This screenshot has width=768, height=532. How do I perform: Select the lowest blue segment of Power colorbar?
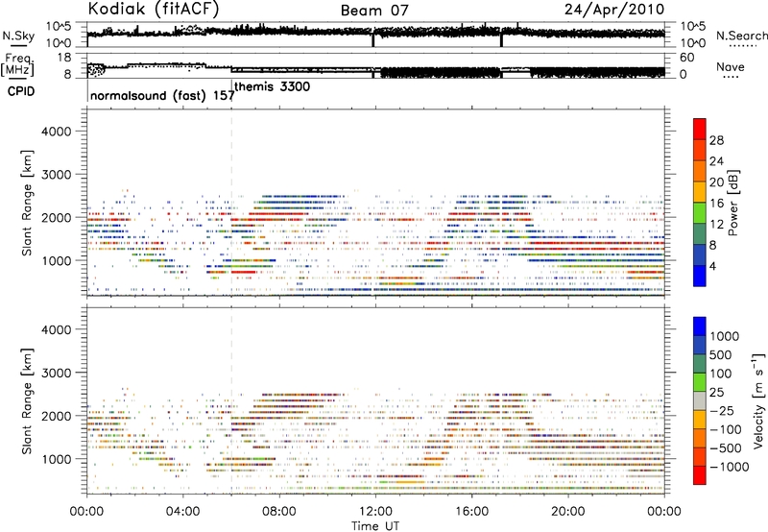click(700, 277)
